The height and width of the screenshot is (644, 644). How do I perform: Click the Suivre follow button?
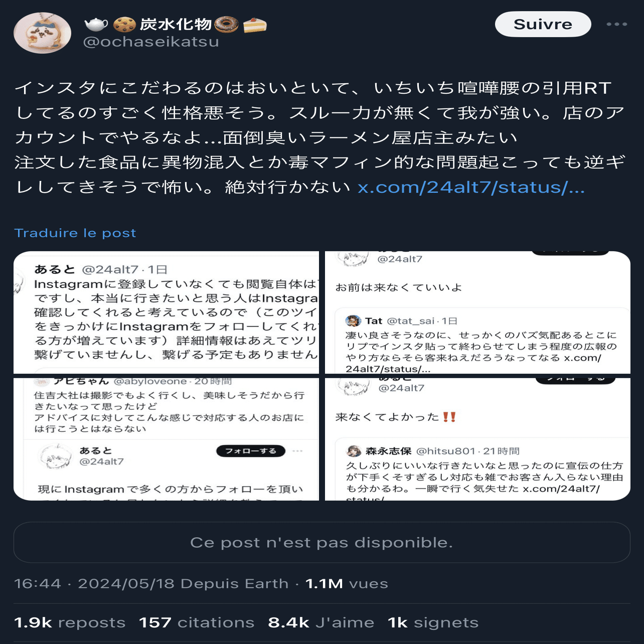point(543,24)
